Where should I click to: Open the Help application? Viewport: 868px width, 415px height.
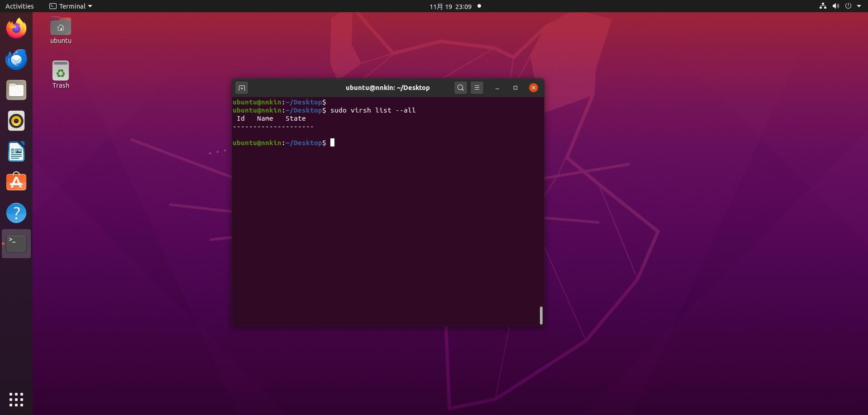[x=16, y=213]
